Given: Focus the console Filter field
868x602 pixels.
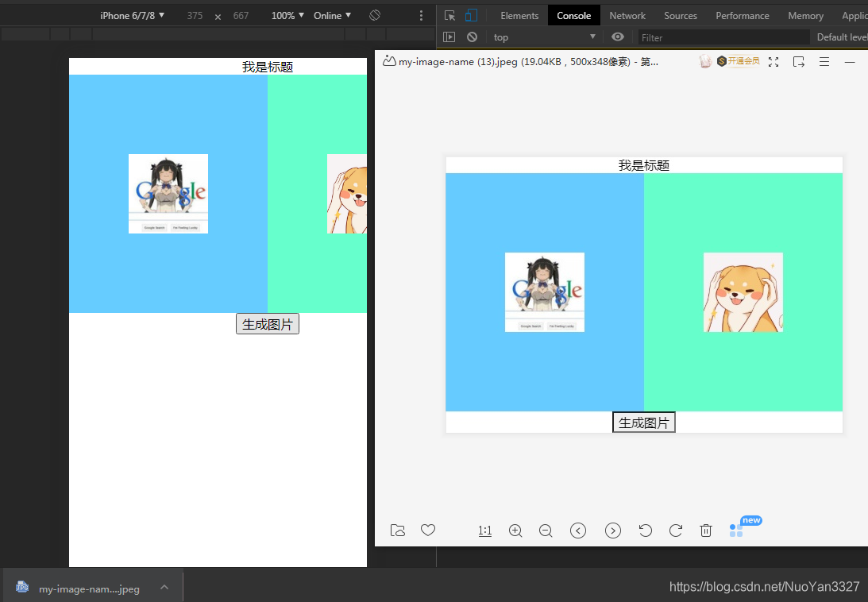Looking at the screenshot, I should point(724,37).
